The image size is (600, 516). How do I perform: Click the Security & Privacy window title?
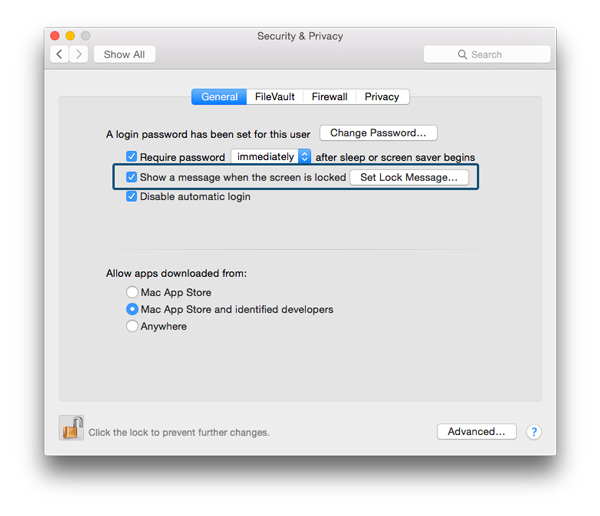point(300,36)
